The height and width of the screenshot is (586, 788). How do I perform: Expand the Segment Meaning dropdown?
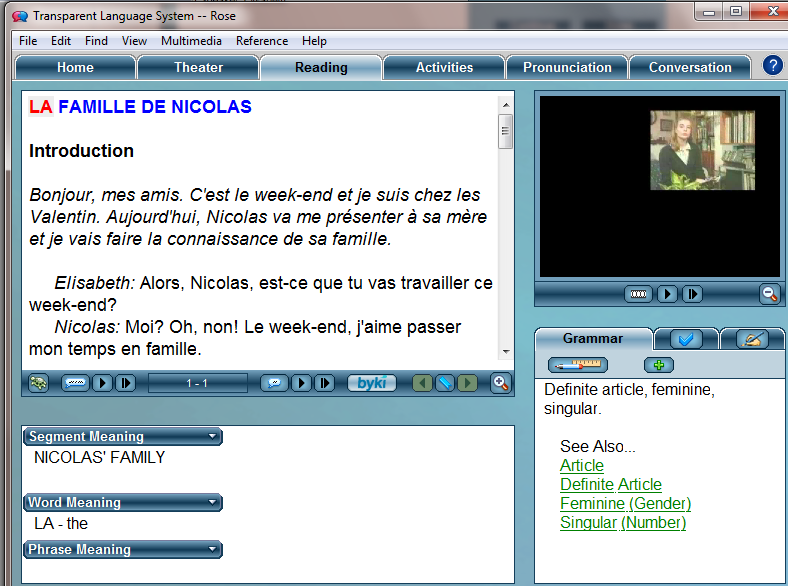[212, 437]
